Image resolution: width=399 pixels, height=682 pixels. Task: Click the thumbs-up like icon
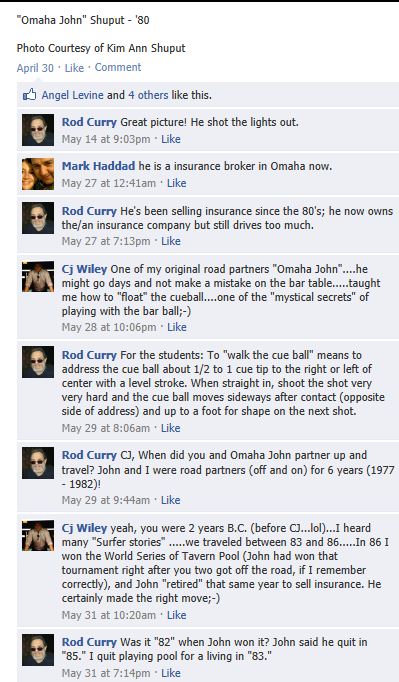(x=29, y=94)
